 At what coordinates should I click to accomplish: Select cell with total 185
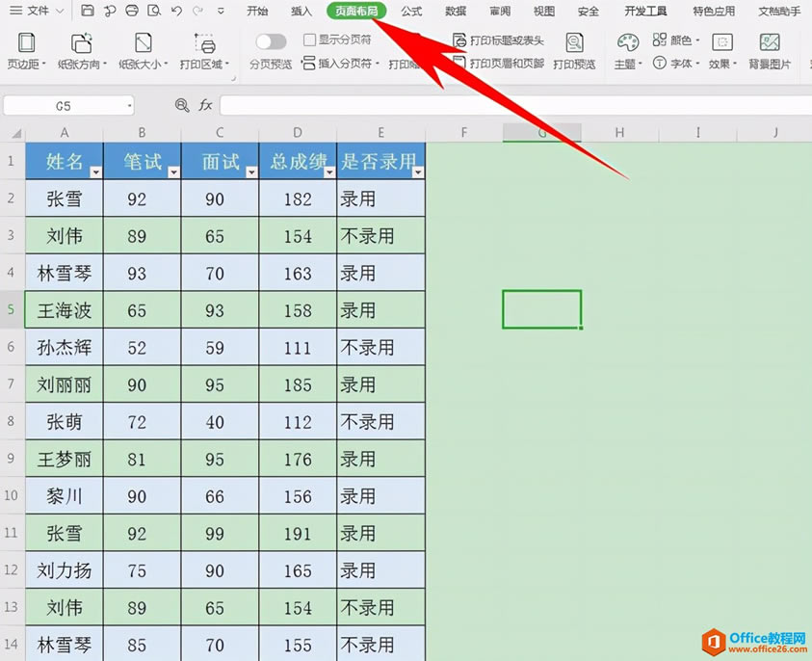(x=298, y=384)
